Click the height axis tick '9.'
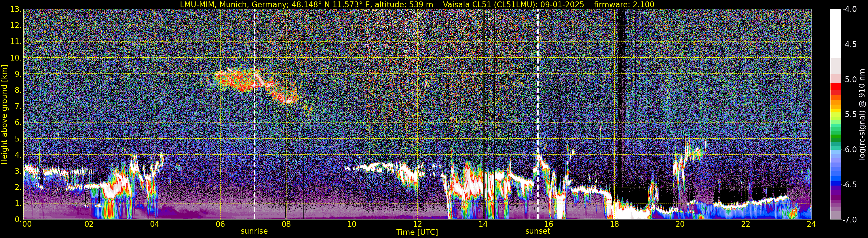Screen dimensions: 868x238 coord(18,74)
